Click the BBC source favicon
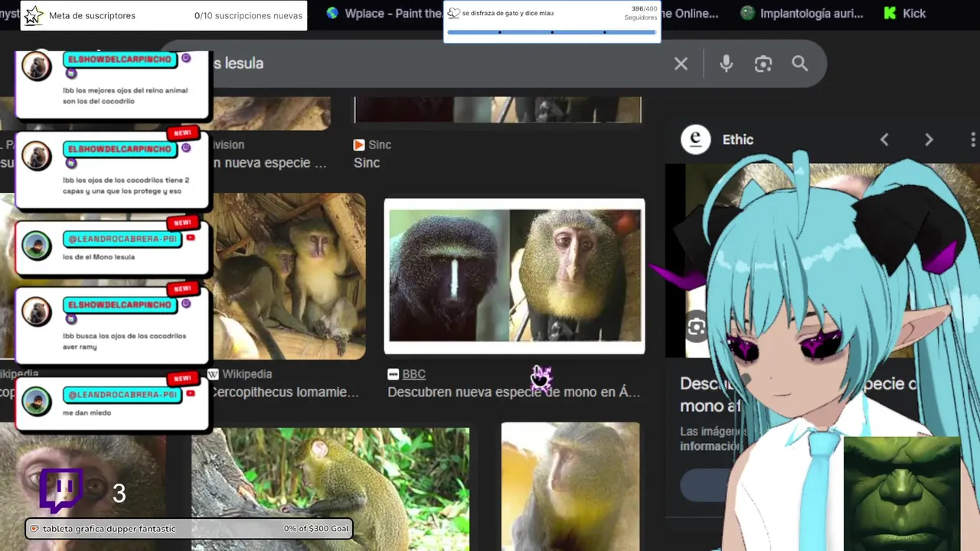Viewport: 980px width, 551px height. pos(393,374)
